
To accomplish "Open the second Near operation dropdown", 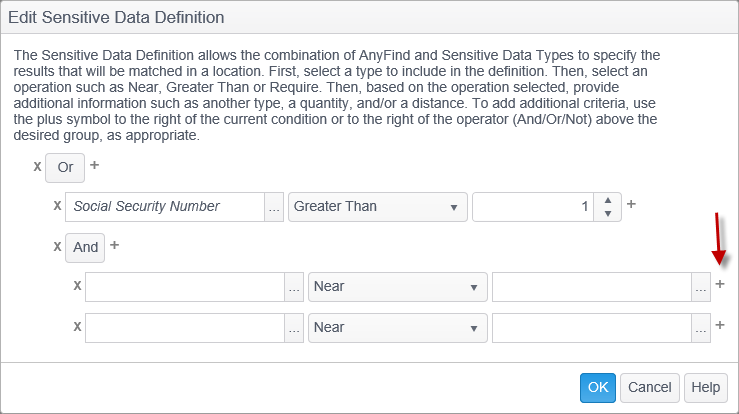I will [x=397, y=327].
